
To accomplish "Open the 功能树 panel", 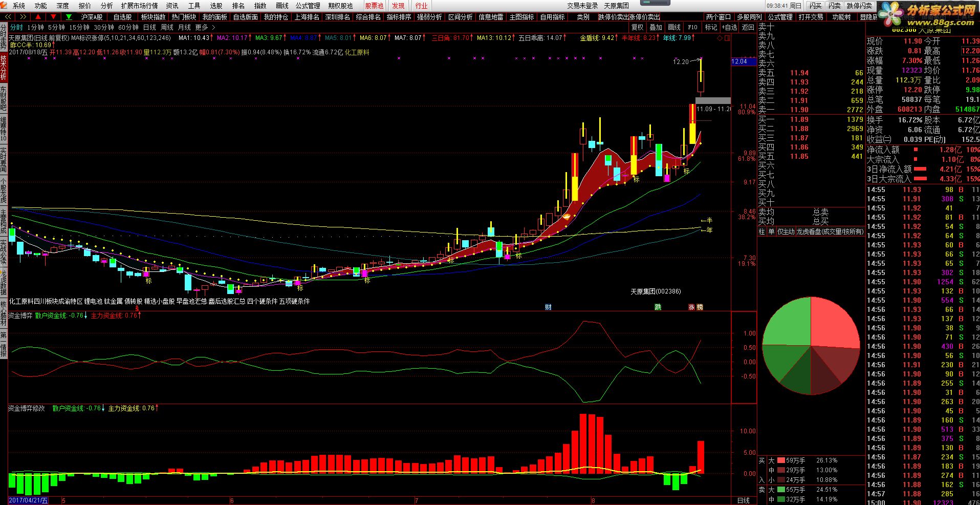I will 841,17.
